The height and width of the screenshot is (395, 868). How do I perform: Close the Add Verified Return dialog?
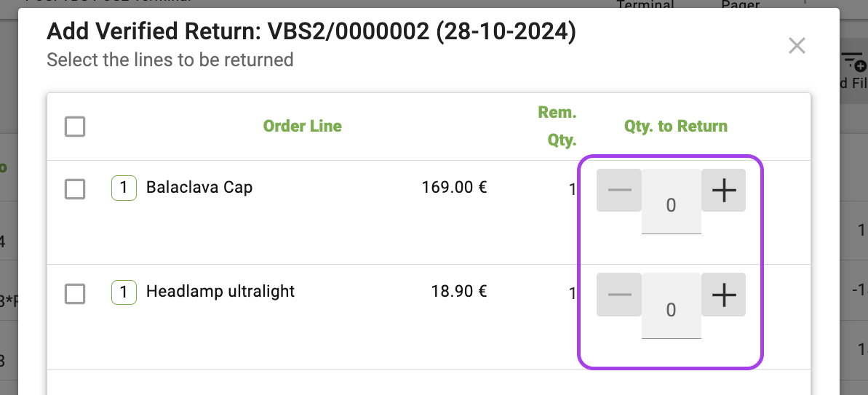797,47
